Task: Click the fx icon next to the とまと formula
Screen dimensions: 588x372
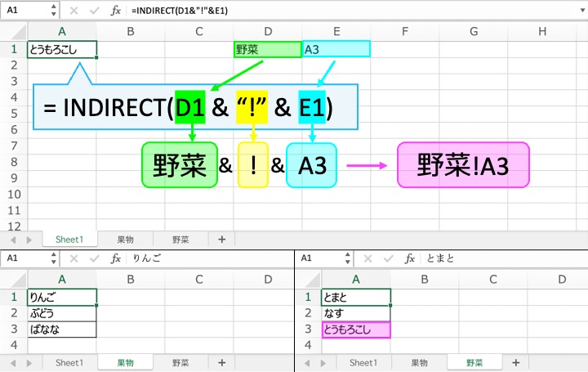Action: pyautogui.click(x=410, y=258)
